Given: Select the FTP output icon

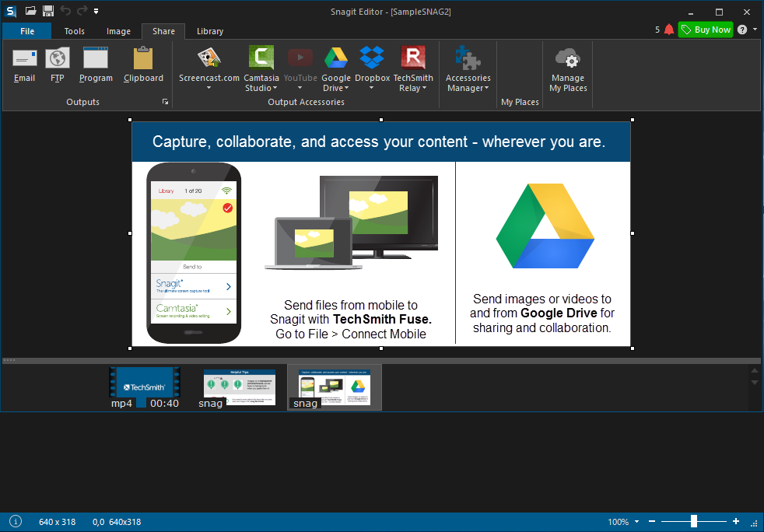Looking at the screenshot, I should coord(58,58).
